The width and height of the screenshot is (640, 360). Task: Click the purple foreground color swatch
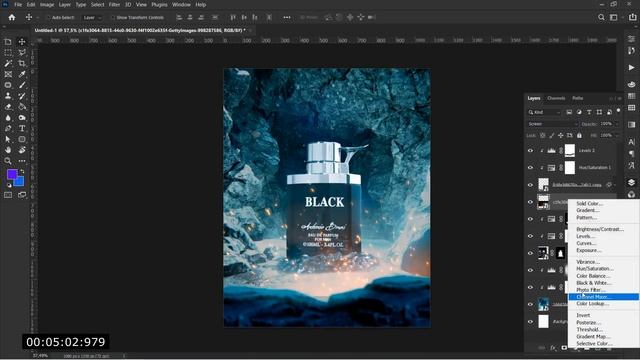[11, 174]
